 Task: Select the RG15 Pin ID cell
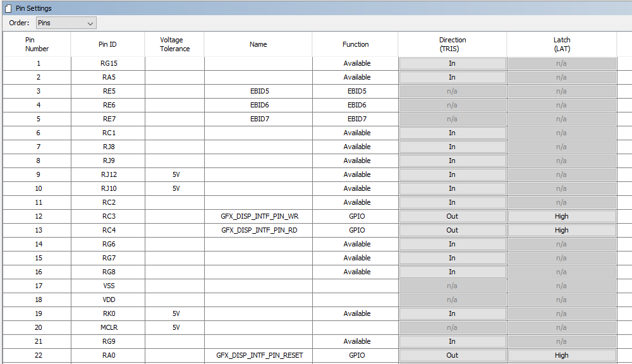point(109,63)
